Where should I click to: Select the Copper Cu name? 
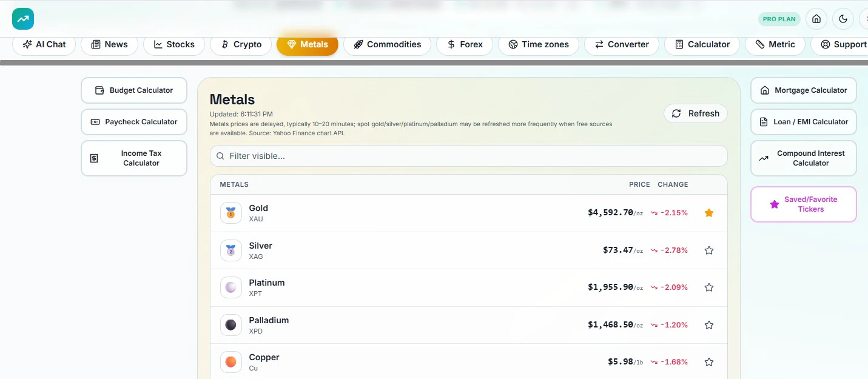(x=264, y=362)
